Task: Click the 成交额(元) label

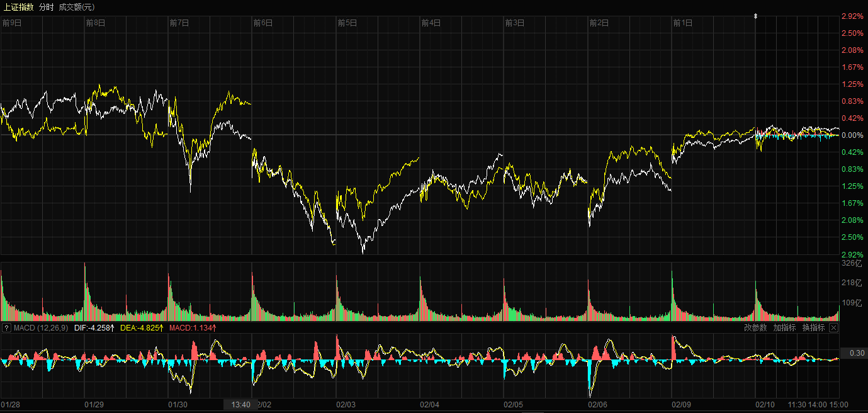Action: (77, 6)
